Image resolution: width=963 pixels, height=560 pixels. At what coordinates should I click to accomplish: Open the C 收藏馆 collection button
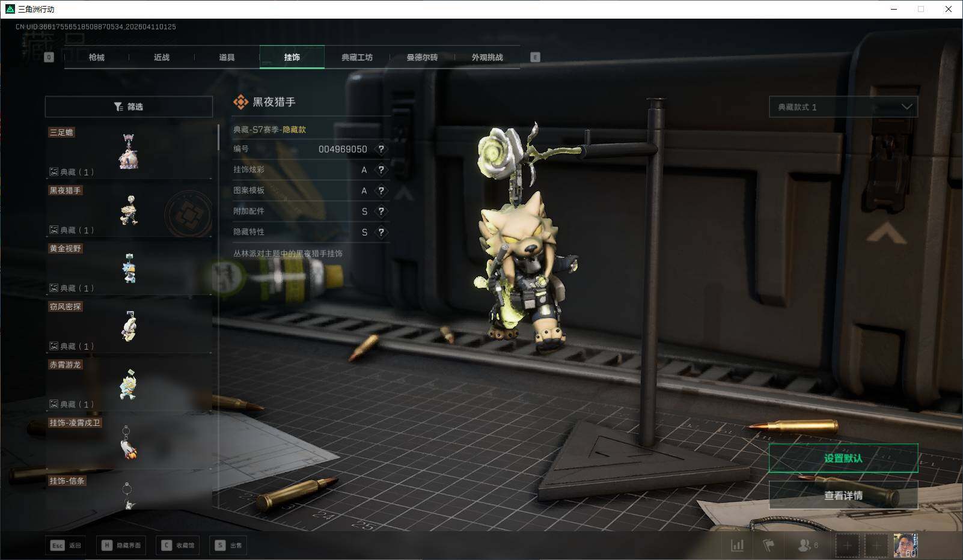point(177,545)
